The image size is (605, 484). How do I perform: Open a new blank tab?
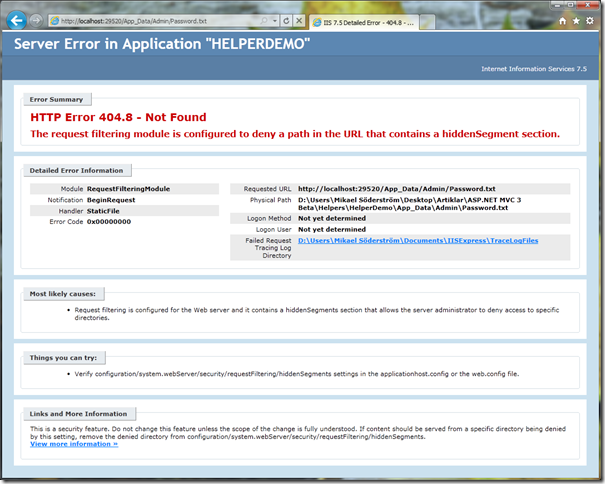[x=427, y=22]
